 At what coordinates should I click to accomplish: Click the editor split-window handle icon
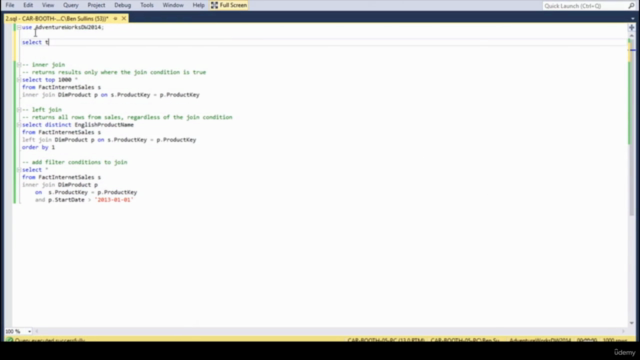pyautogui.click(x=631, y=28)
